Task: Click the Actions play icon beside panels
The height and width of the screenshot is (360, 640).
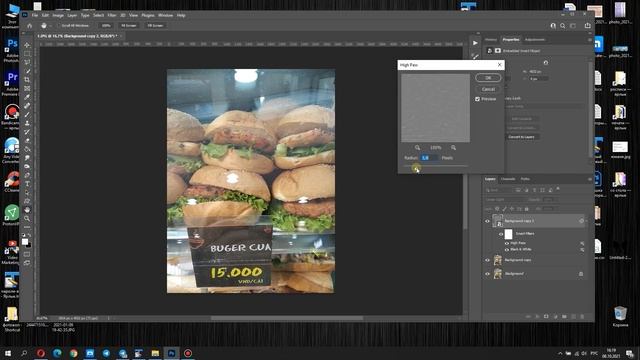Action: [x=475, y=43]
